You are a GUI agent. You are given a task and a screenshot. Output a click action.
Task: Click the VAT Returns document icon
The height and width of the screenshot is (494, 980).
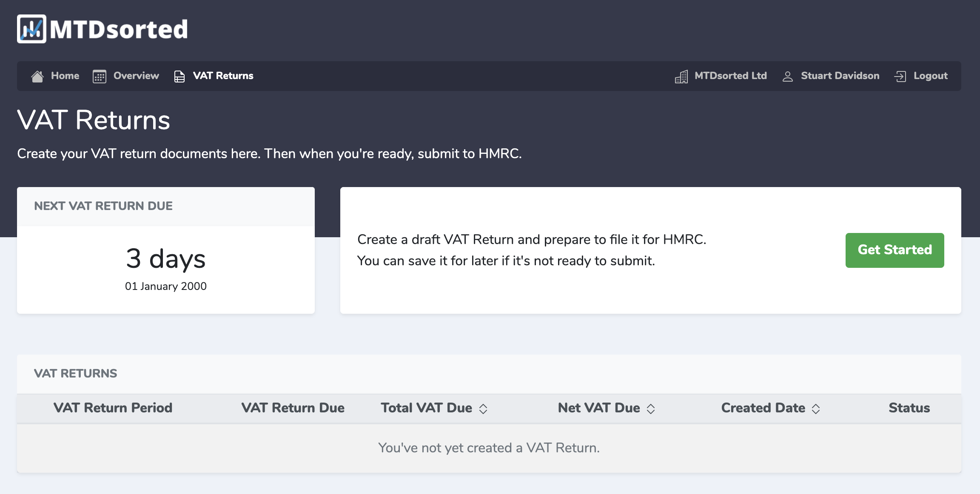coord(179,77)
